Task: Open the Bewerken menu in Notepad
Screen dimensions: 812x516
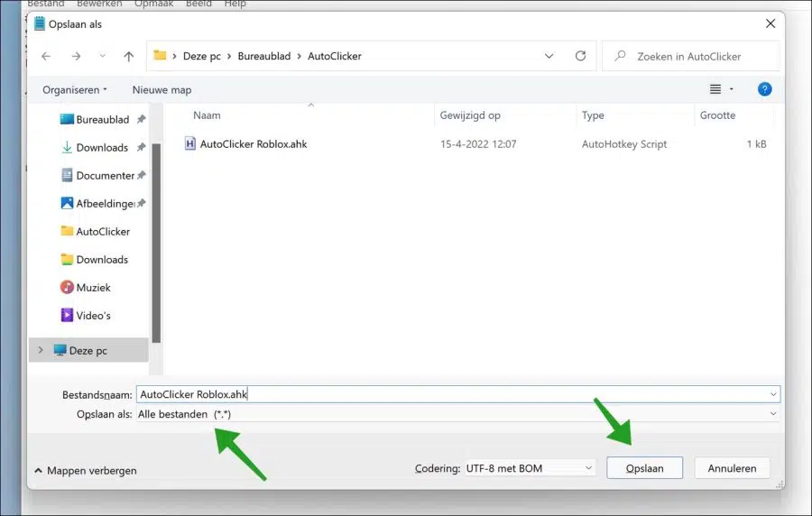Action: [99, 4]
